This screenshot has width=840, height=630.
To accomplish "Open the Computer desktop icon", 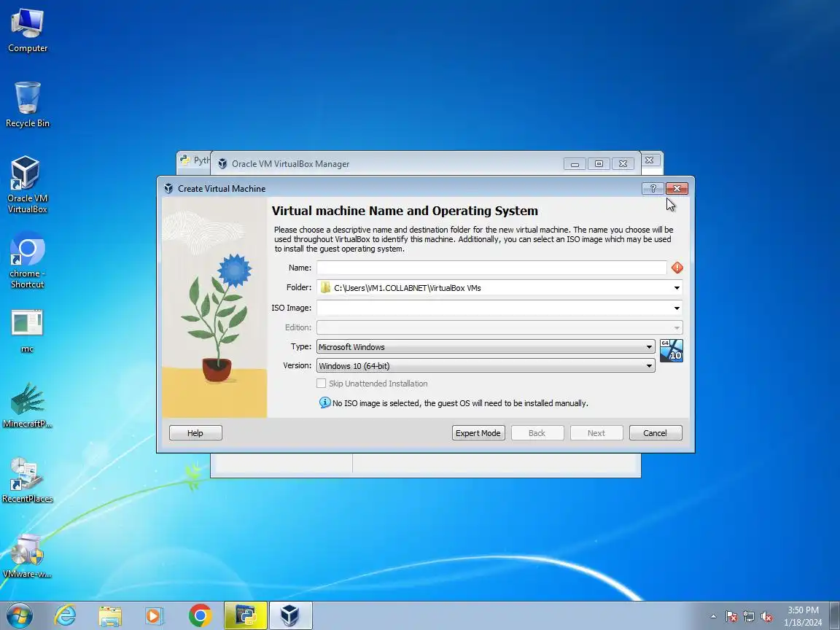I will click(x=27, y=31).
